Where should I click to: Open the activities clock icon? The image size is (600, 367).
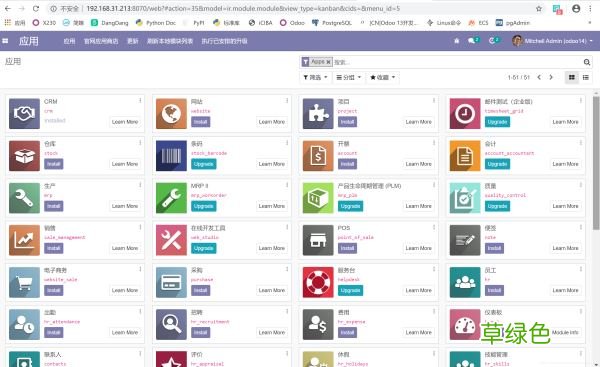pyautogui.click(x=494, y=40)
